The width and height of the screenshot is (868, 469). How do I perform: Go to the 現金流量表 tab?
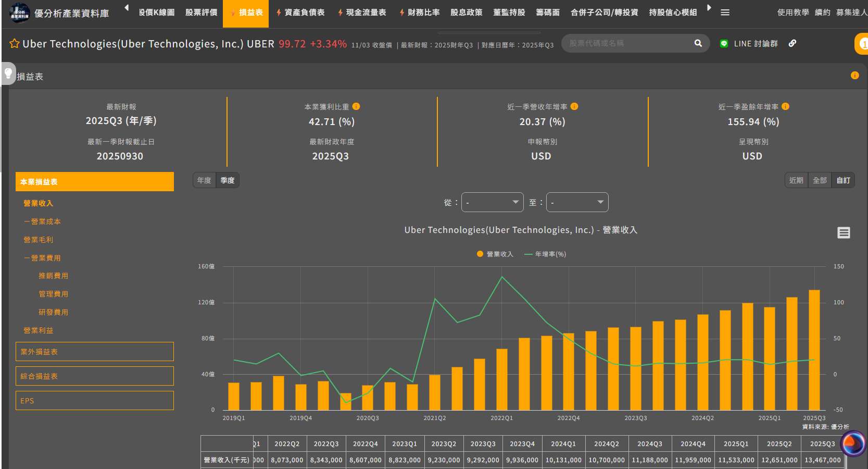362,13
